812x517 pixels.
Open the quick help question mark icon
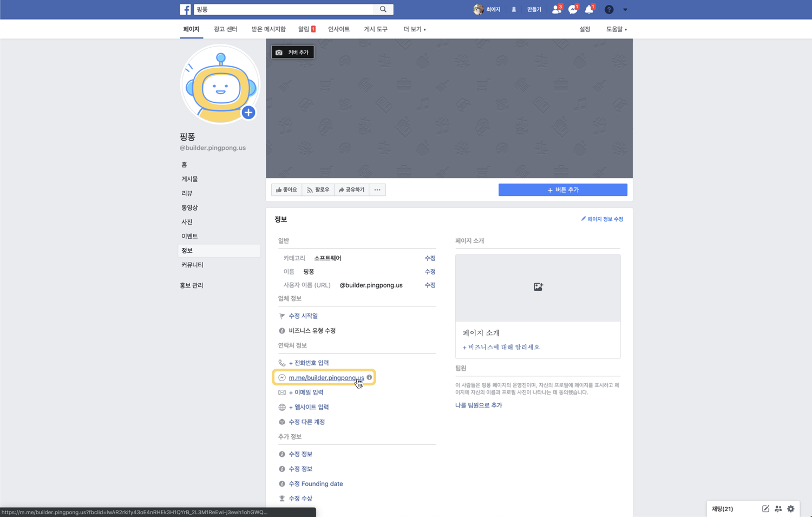click(609, 9)
